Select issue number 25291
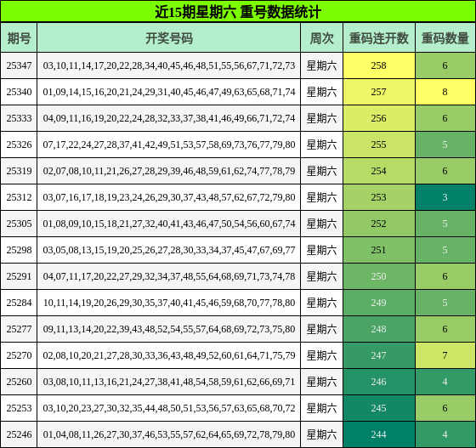Screen dimensions: 476x448 [19, 276]
